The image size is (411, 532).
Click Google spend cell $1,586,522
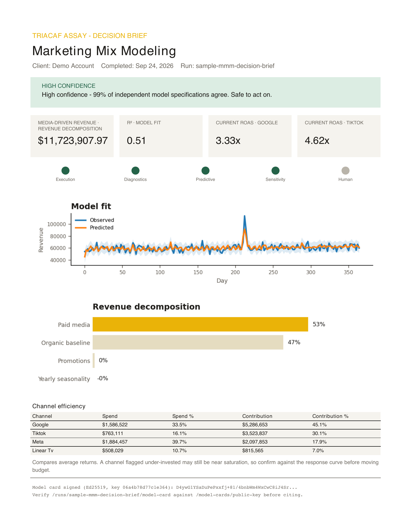(115, 425)
